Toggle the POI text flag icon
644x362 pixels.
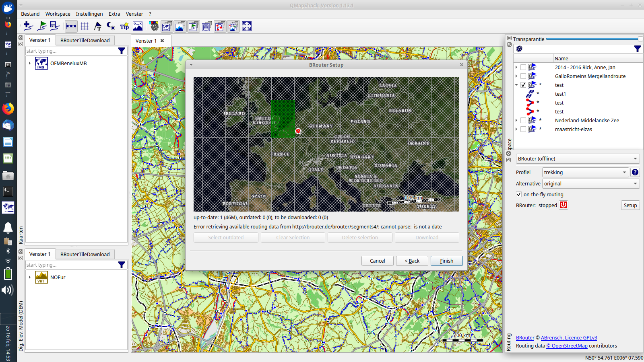98,27
